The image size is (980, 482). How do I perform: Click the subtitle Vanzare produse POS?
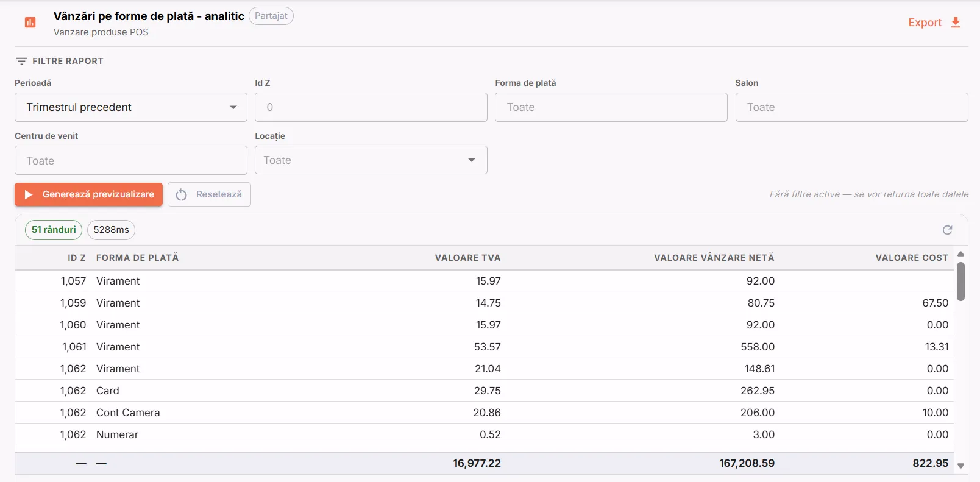101,32
